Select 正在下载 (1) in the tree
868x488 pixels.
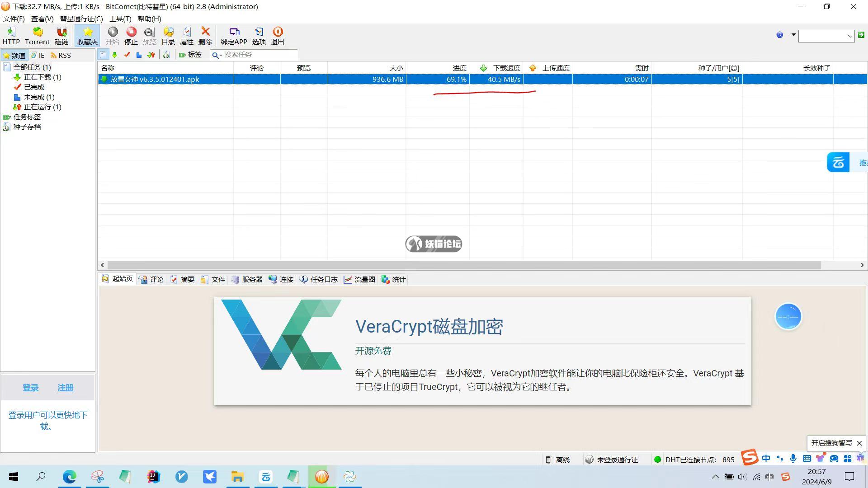tap(42, 77)
